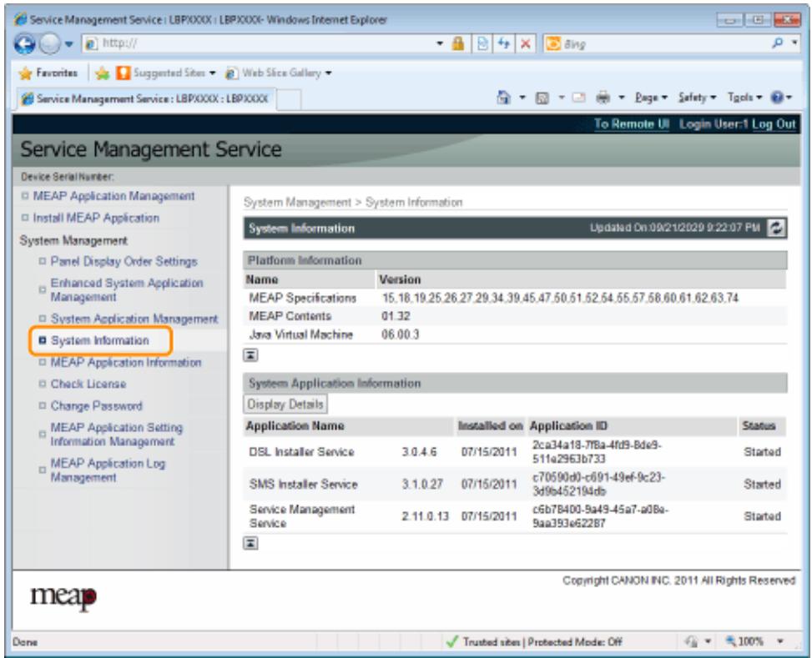Click the red Stop loading icon
812x658 pixels.
[x=525, y=43]
